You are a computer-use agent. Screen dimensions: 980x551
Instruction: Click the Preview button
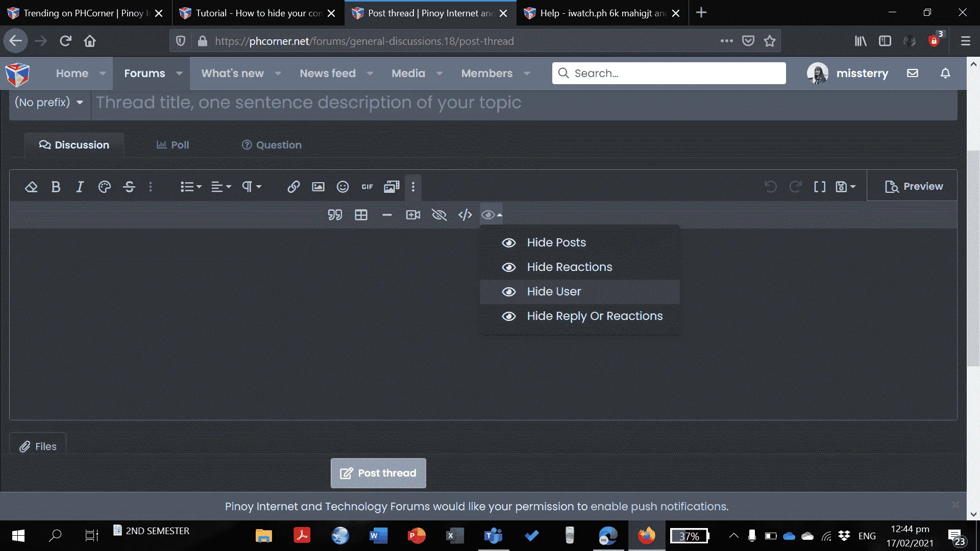pos(913,187)
